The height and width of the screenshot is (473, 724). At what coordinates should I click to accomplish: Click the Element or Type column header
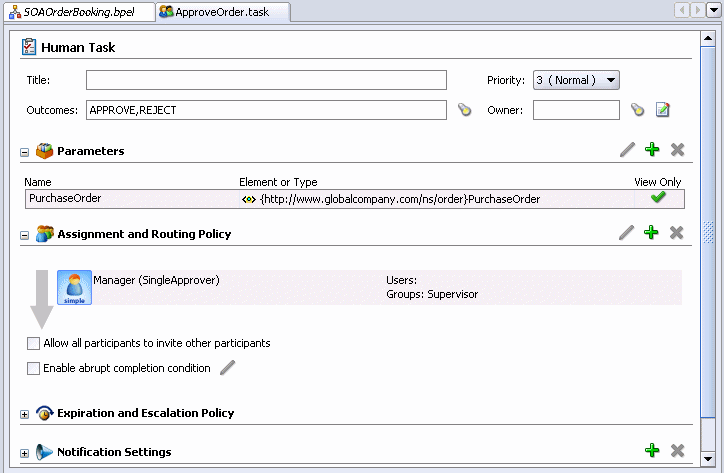pyautogui.click(x=278, y=182)
